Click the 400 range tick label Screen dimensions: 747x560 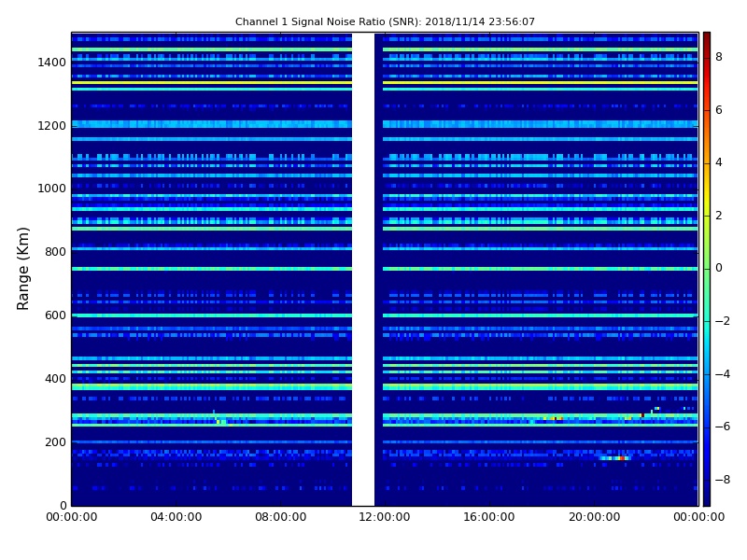(55, 379)
